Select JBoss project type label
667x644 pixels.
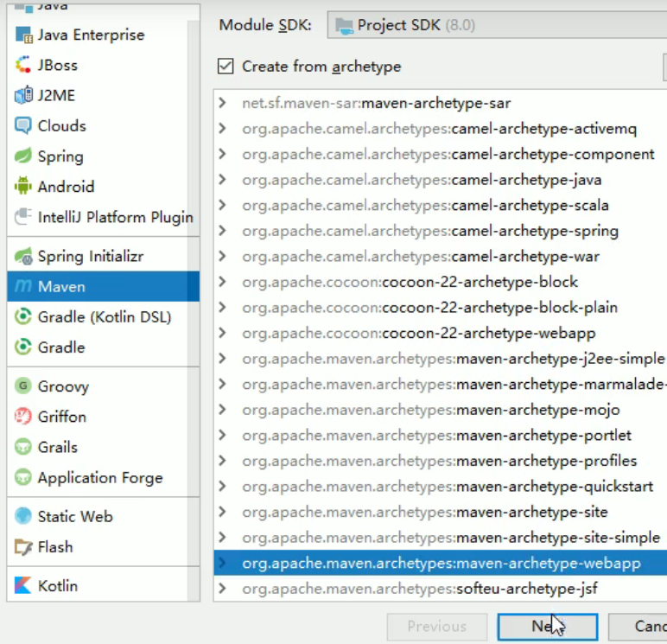[x=57, y=65]
